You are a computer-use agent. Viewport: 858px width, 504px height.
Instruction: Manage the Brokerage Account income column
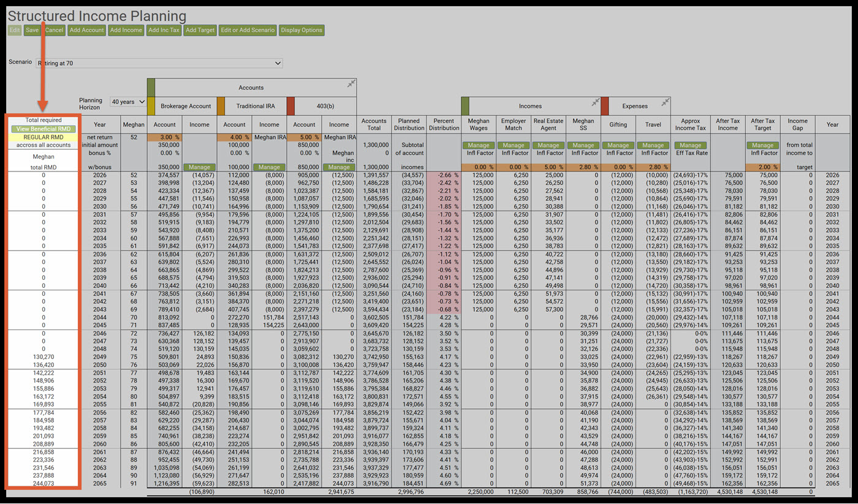199,167
